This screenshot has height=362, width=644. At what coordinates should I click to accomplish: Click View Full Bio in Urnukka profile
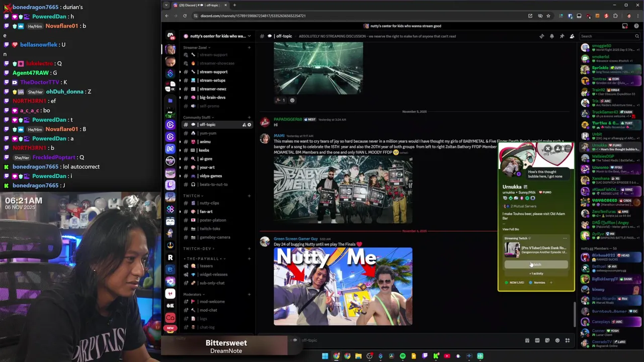pyautogui.click(x=511, y=229)
